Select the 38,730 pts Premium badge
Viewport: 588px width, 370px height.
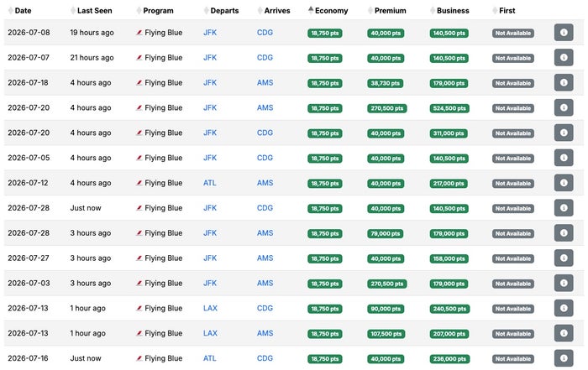[385, 83]
